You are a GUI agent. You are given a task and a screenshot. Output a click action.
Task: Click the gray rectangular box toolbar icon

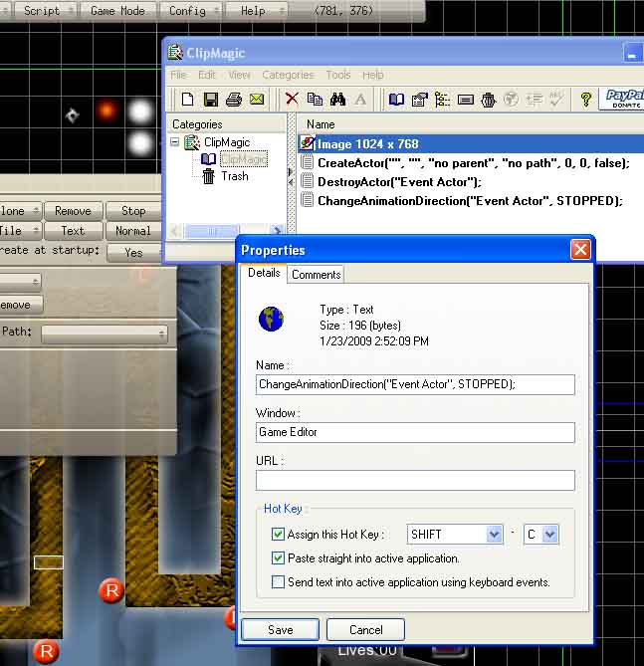466,100
